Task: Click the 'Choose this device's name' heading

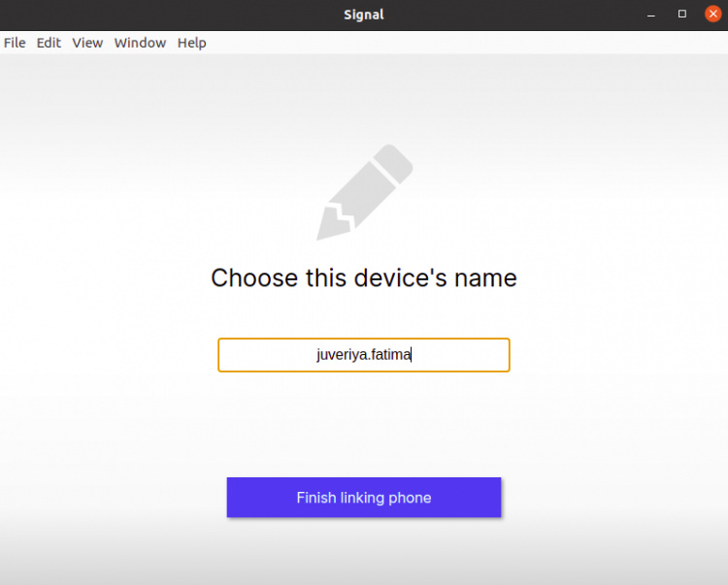Action: [364, 278]
